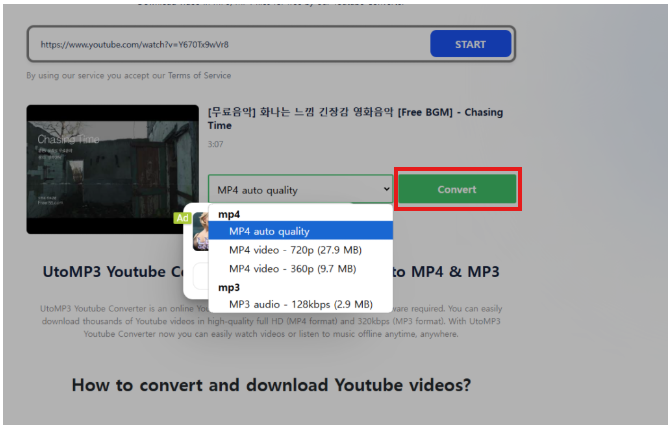Click the blue START button
The width and height of the screenshot is (668, 425).
[470, 44]
